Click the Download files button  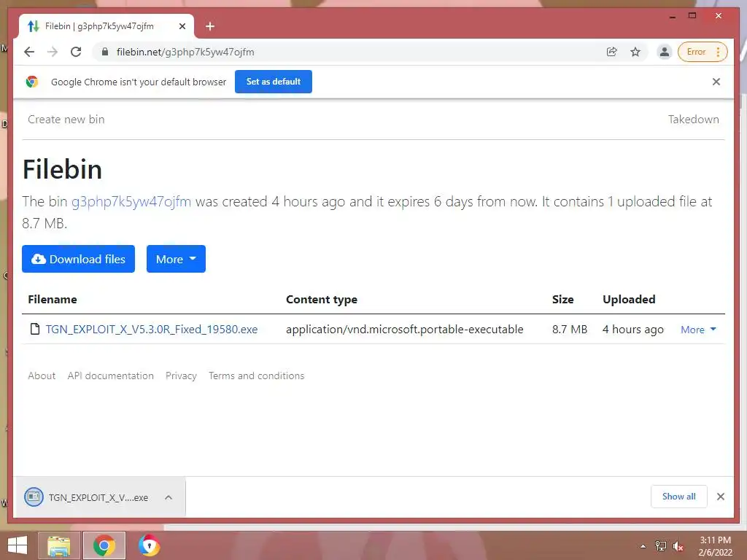[x=78, y=259]
